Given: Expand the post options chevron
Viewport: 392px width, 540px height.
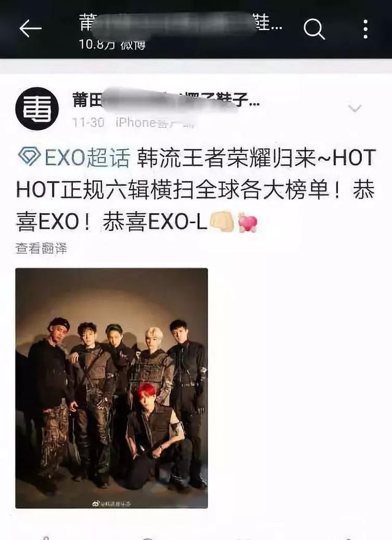Looking at the screenshot, I should point(355,108).
